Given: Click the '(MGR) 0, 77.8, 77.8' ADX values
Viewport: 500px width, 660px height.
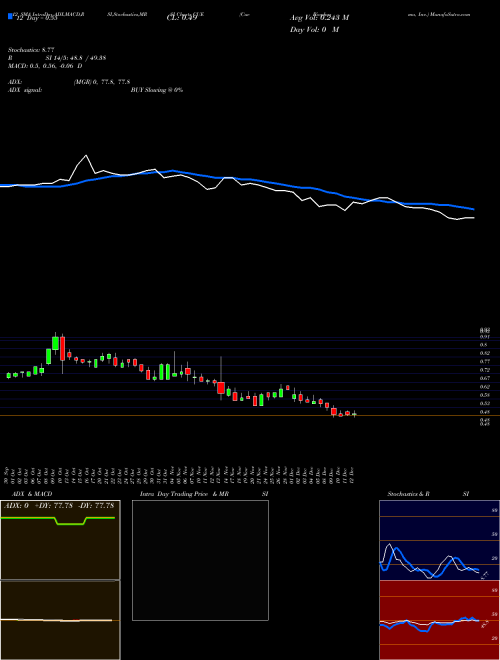Looking at the screenshot, I should pos(101,82).
